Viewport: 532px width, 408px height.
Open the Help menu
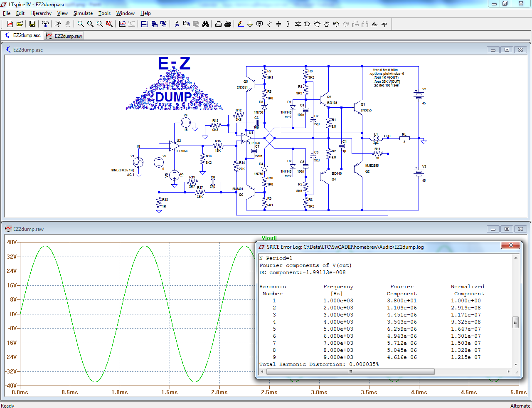coord(145,13)
